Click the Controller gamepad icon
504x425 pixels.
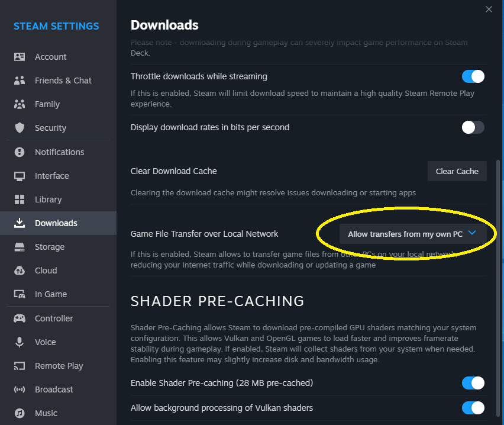(x=20, y=318)
